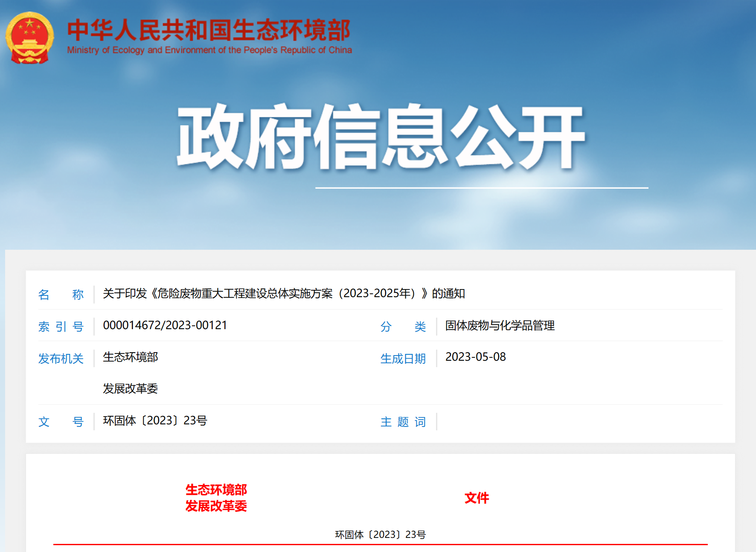Click the 文号 label
Image resolution: width=756 pixels, height=552 pixels.
click(x=61, y=422)
